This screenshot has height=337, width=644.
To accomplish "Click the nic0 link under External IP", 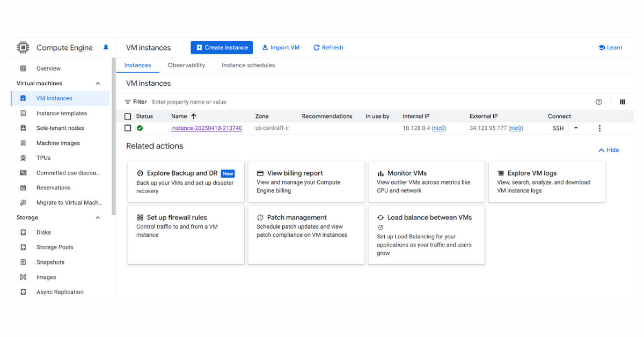I will coord(516,128).
